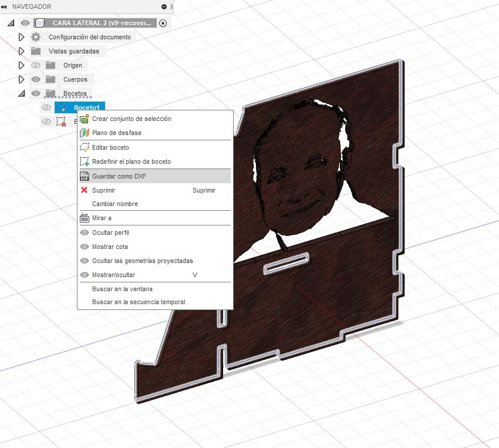Click the red X Suprimir icon
This screenshot has width=499, height=448.
pyautogui.click(x=85, y=190)
